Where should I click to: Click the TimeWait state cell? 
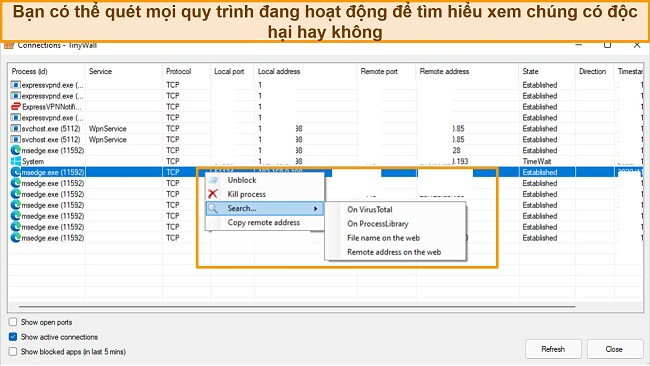pos(537,161)
